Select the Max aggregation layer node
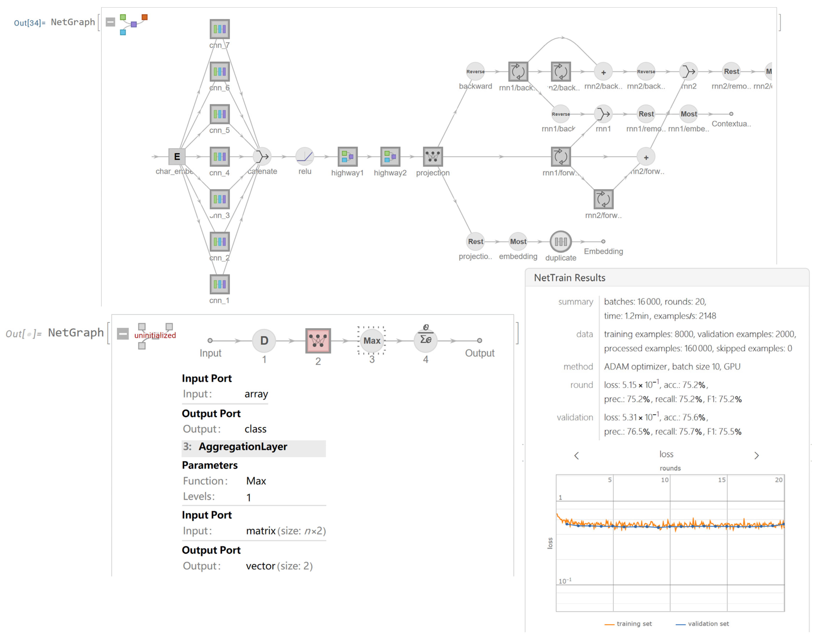The height and width of the screenshot is (644, 817). pyautogui.click(x=372, y=340)
